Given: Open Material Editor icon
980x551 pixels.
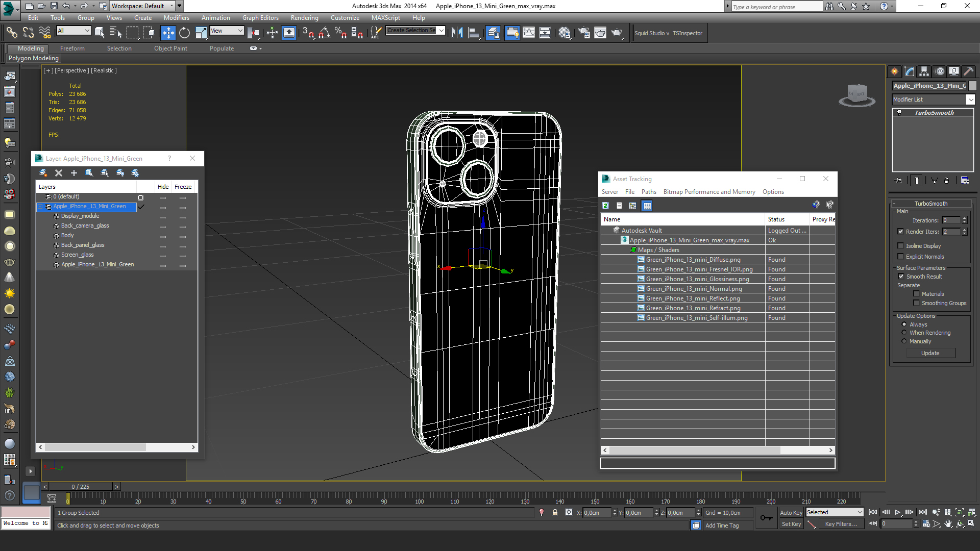Looking at the screenshot, I should (564, 33).
